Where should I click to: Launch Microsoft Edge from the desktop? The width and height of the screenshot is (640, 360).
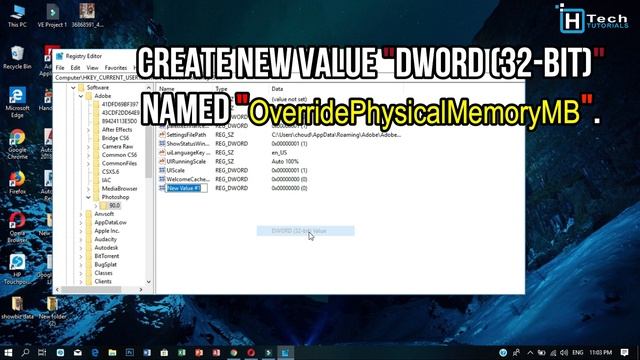coord(17,102)
